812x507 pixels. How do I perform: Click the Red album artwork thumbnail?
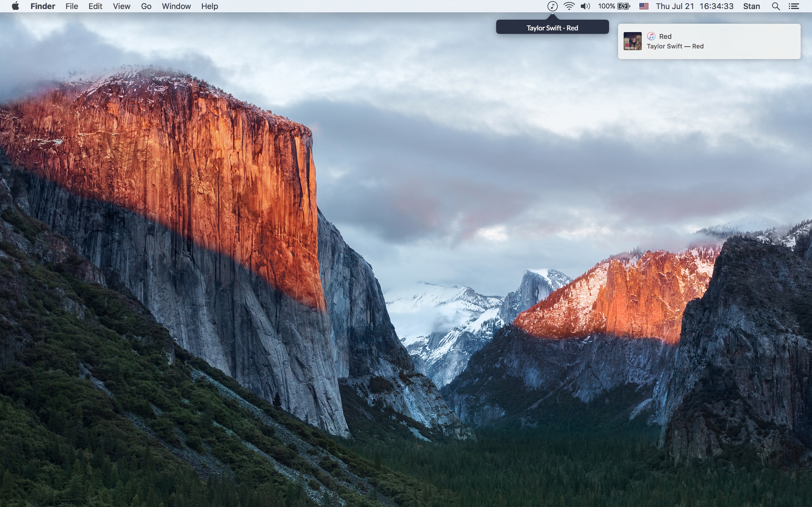coord(632,41)
